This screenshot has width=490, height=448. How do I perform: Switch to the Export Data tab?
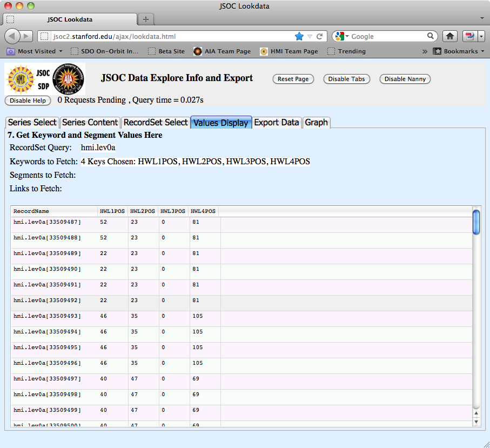276,122
